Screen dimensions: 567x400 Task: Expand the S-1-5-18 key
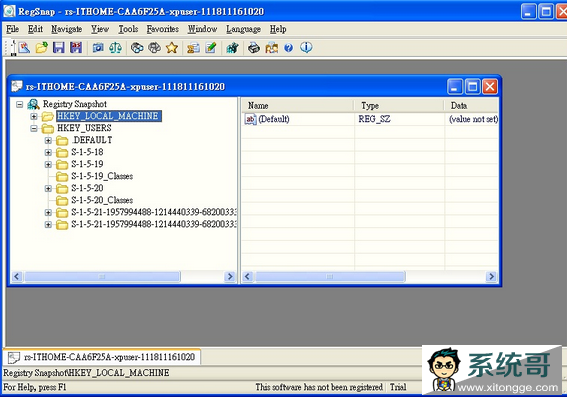(48, 153)
